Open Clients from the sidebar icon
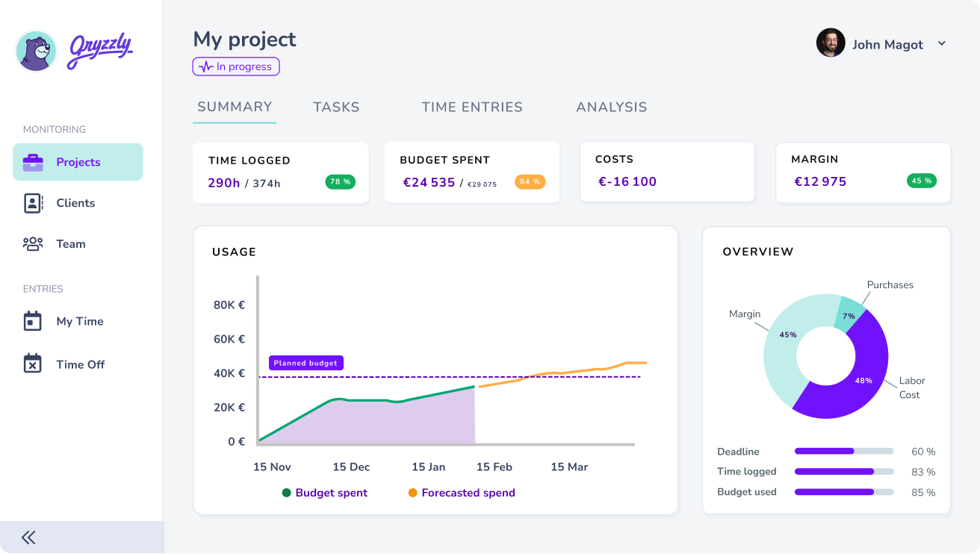This screenshot has height=554, width=980. pos(33,202)
